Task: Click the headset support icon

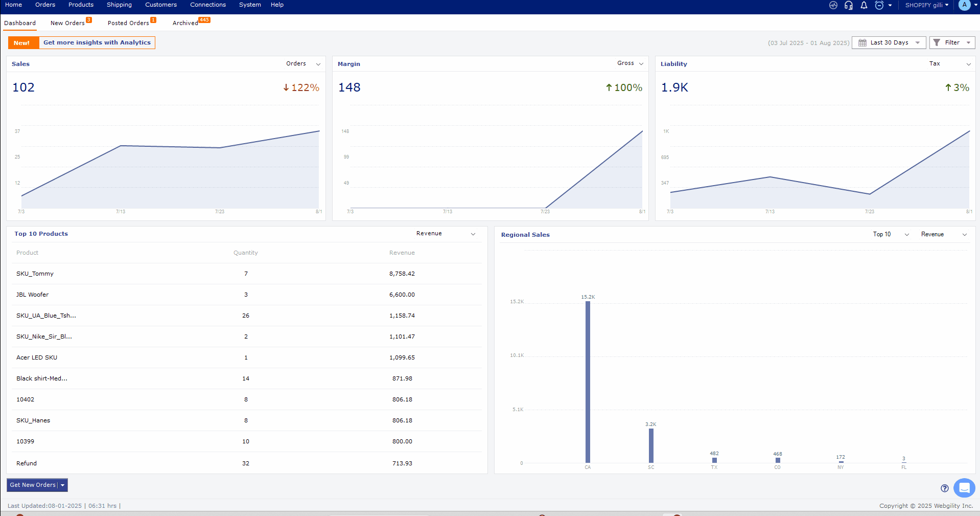Action: (849, 5)
